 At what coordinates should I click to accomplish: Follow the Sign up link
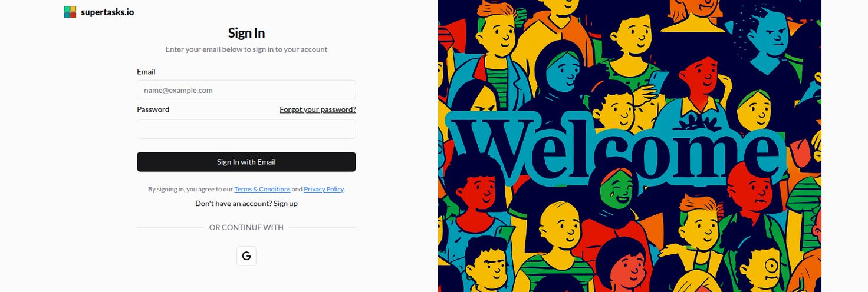[285, 203]
